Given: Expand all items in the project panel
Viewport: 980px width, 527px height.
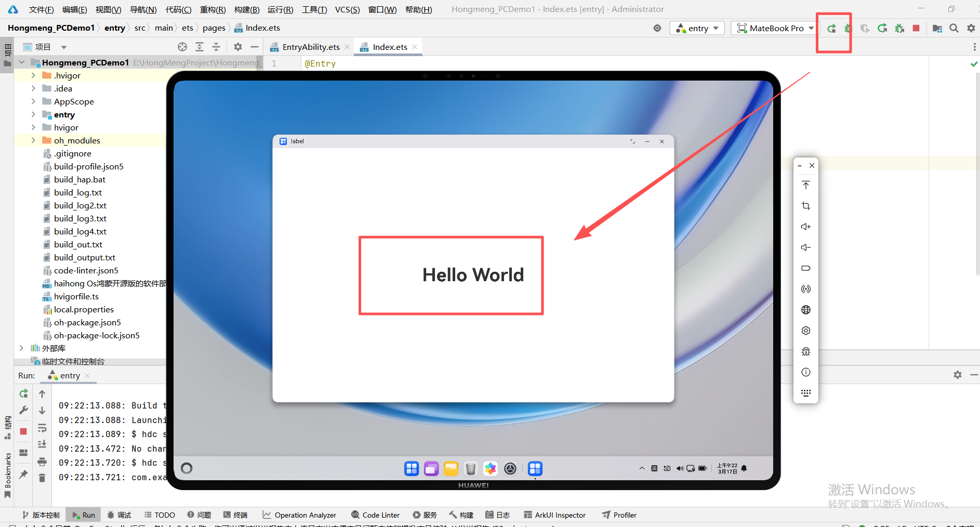Looking at the screenshot, I should (200, 47).
